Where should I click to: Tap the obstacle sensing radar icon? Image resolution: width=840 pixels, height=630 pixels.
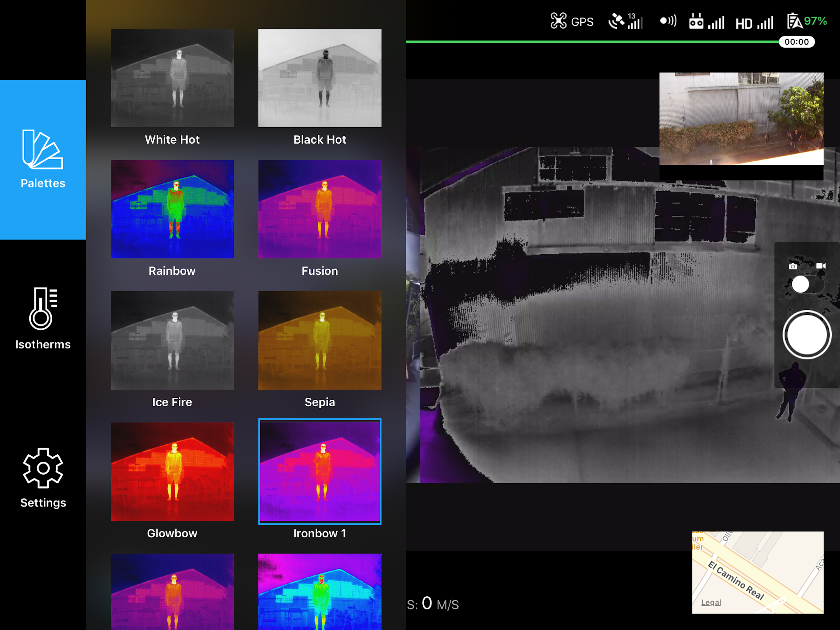pos(668,21)
